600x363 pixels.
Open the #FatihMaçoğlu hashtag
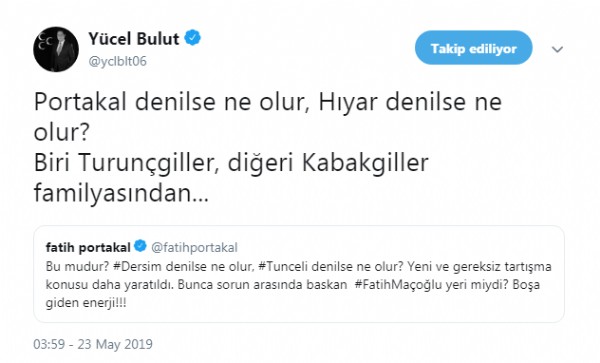[398, 285]
